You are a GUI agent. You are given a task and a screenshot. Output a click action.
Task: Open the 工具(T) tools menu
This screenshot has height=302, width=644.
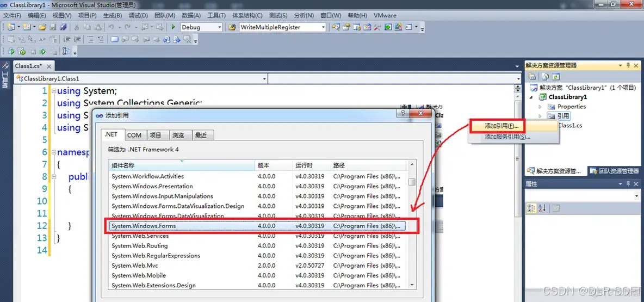[x=216, y=15]
